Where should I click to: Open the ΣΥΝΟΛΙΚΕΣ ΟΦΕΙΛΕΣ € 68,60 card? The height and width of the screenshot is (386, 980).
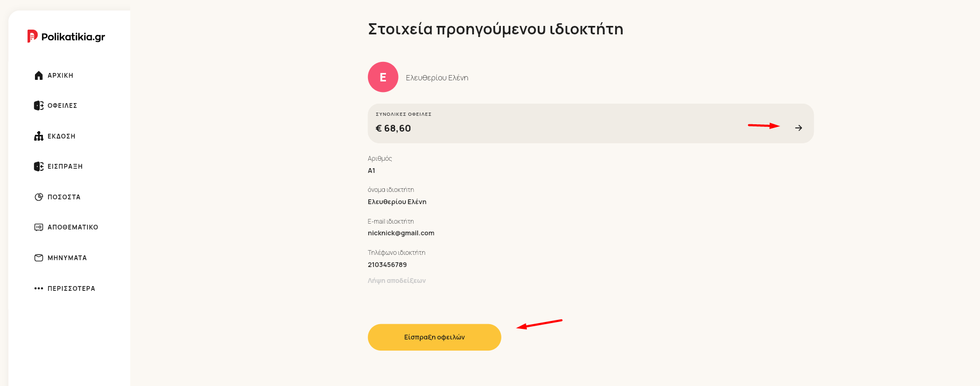pyautogui.click(x=590, y=123)
